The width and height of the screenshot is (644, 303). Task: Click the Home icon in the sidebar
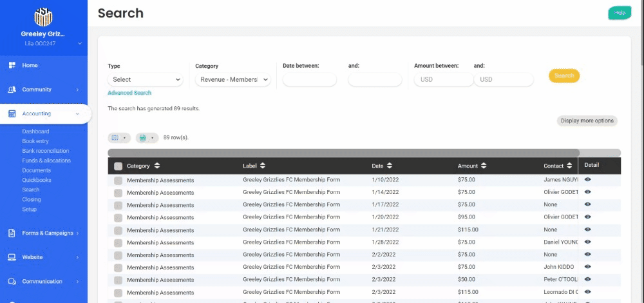(x=12, y=65)
